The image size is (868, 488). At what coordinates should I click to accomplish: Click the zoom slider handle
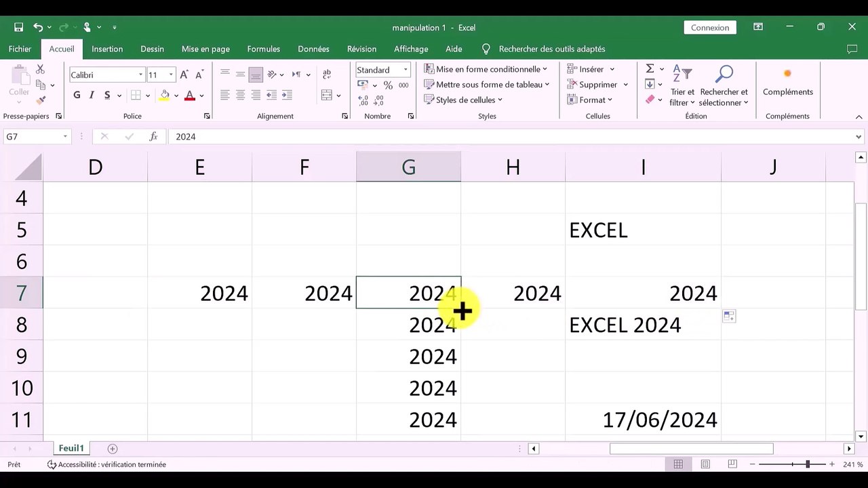(x=807, y=464)
